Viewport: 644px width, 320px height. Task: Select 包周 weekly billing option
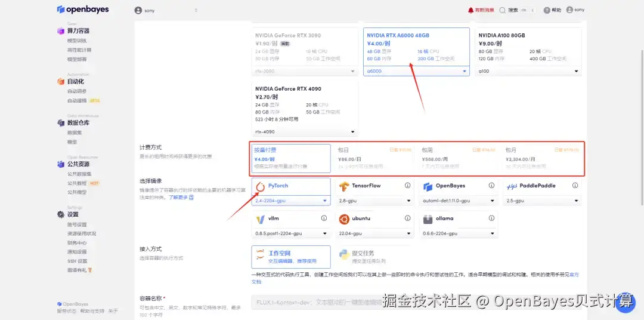[459, 158]
